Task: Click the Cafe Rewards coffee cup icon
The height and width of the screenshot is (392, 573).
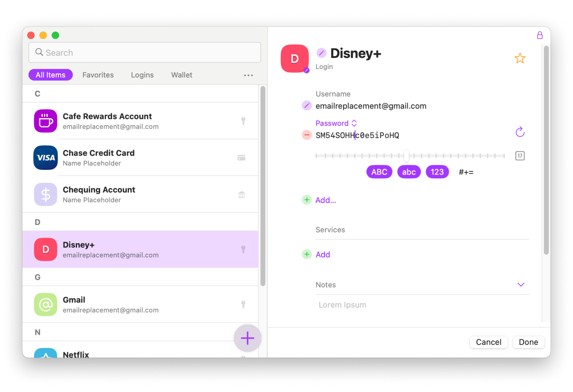Action: tap(46, 121)
